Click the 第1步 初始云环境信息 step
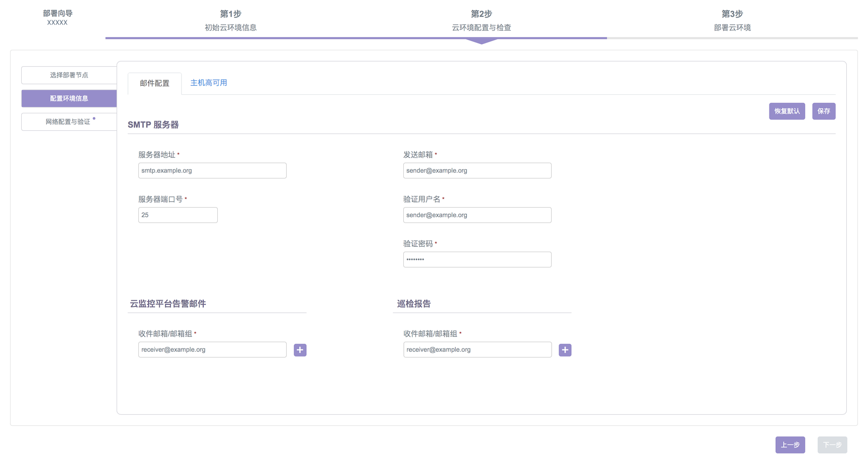This screenshot has width=868, height=464. 231,21
